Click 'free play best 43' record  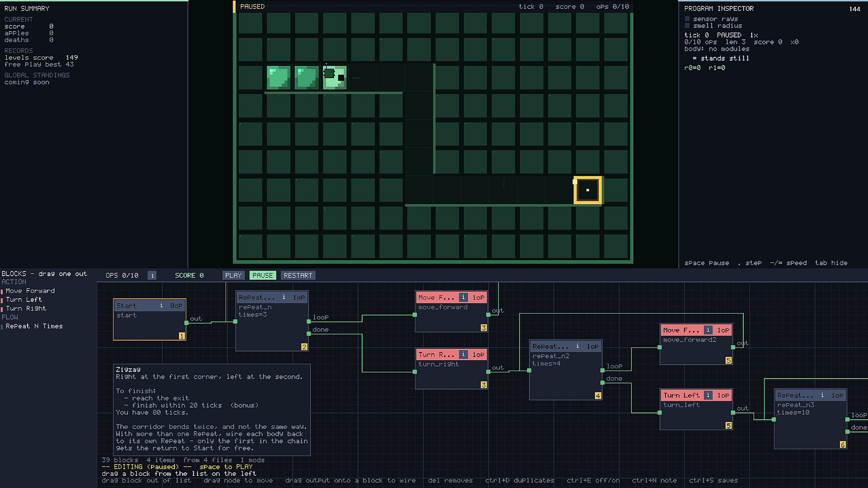coord(39,64)
